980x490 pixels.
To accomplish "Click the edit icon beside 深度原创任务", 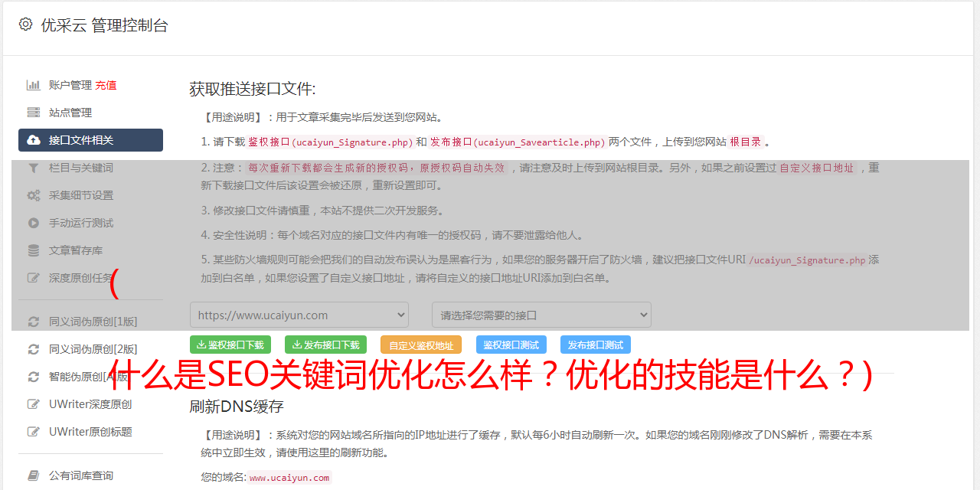I will (x=34, y=278).
